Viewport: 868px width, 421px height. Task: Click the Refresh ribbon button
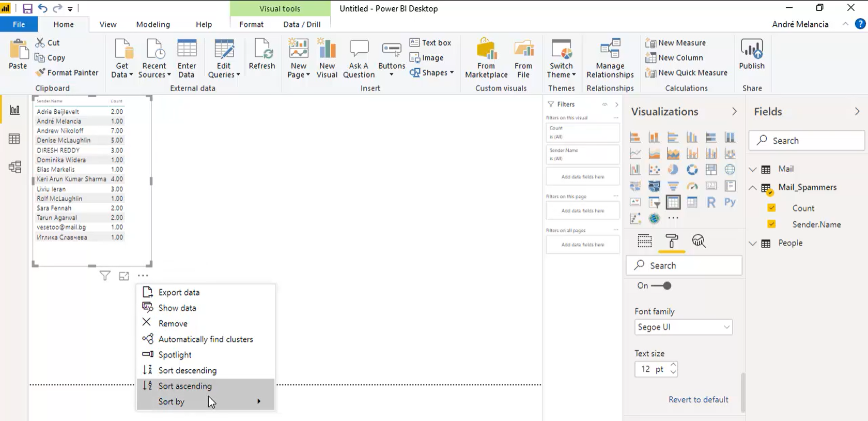pyautogui.click(x=262, y=55)
